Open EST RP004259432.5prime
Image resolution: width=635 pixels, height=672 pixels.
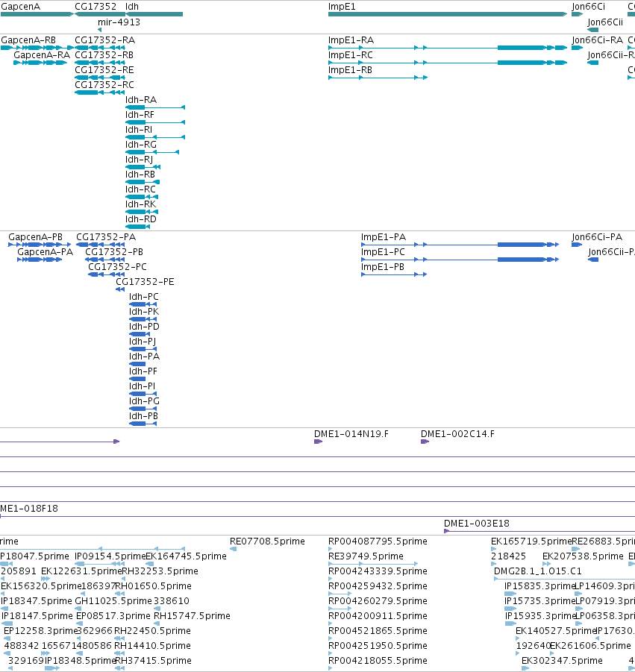(340, 594)
